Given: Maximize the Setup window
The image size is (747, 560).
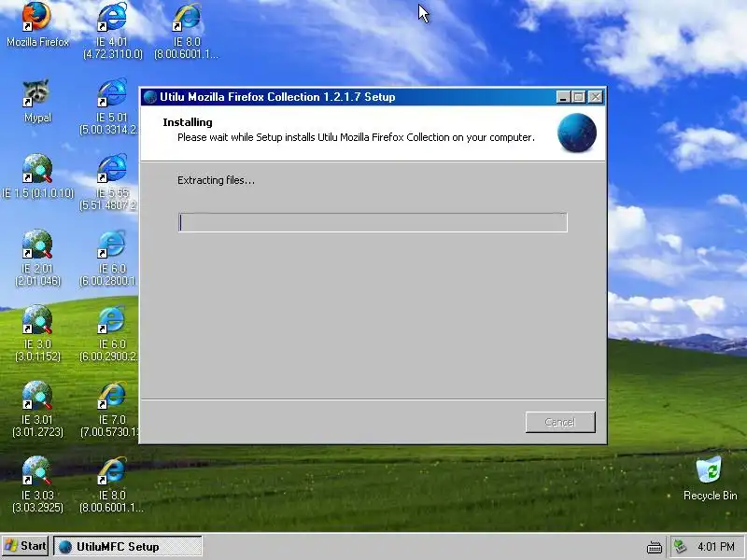Looking at the screenshot, I should (x=579, y=97).
